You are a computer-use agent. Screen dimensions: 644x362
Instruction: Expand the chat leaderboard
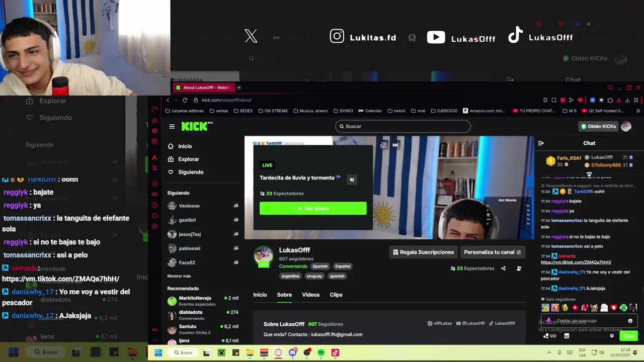(x=589, y=175)
